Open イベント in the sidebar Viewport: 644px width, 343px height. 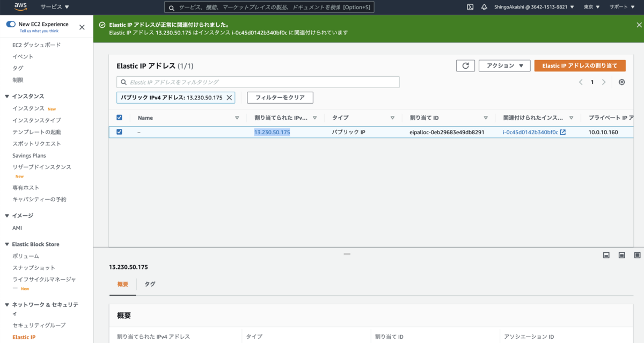(23, 56)
